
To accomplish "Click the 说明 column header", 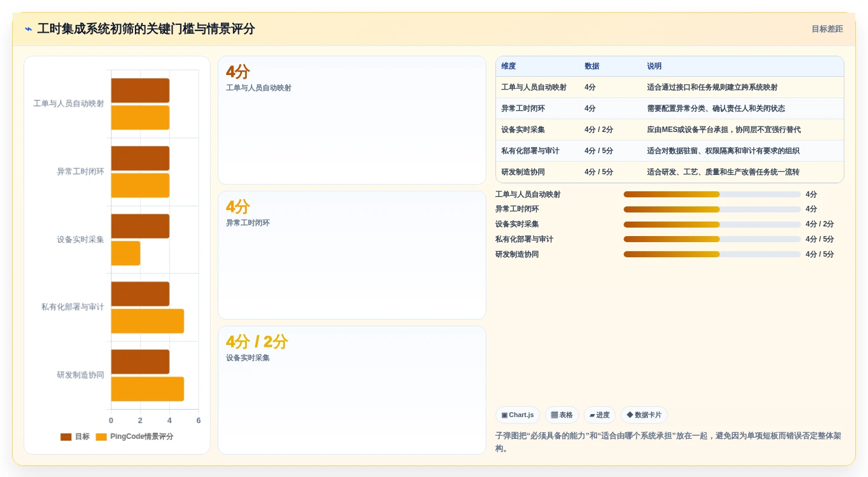I will tap(654, 67).
